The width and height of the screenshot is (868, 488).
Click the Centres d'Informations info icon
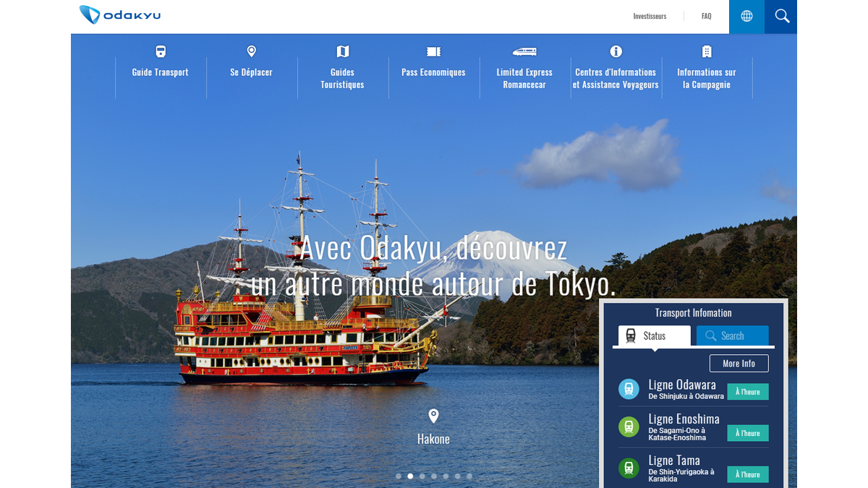[615, 51]
